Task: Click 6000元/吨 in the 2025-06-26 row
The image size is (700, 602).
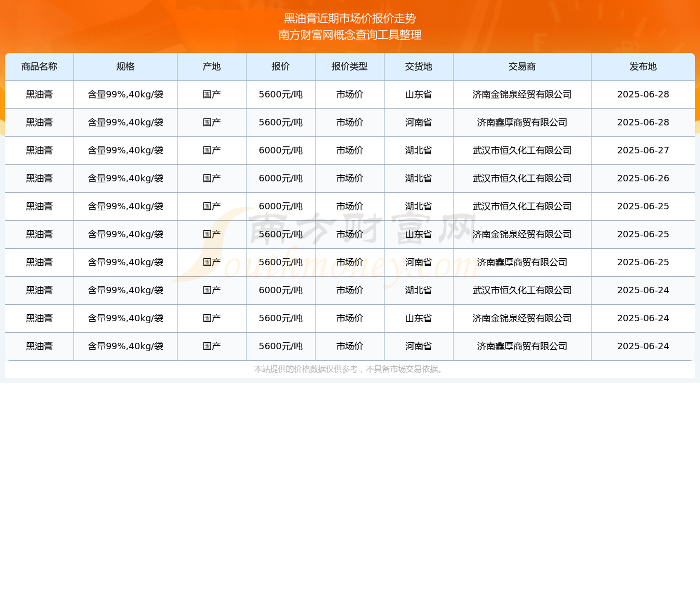Action: tap(281, 178)
